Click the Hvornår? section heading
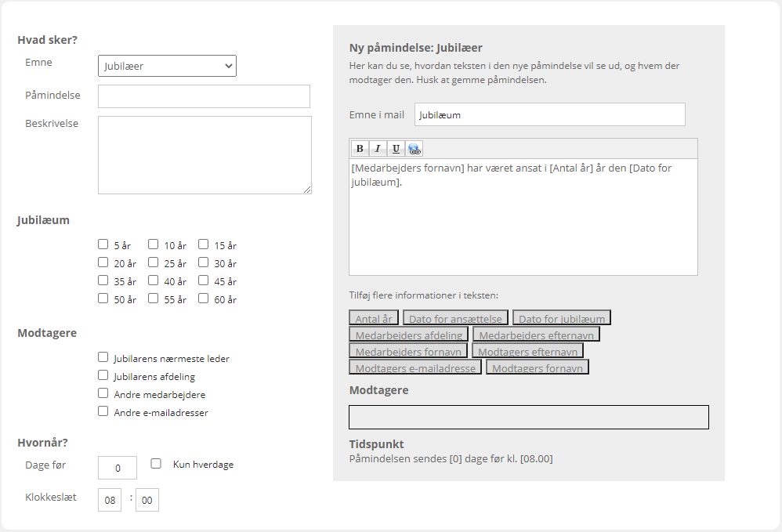Image resolution: width=782 pixels, height=532 pixels. tap(42, 443)
